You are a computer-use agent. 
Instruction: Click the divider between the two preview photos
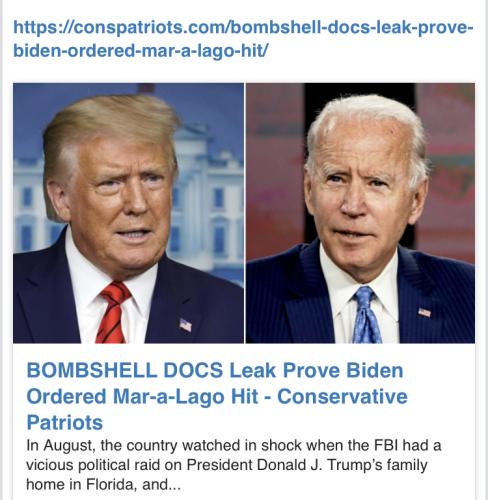pyautogui.click(x=245, y=213)
